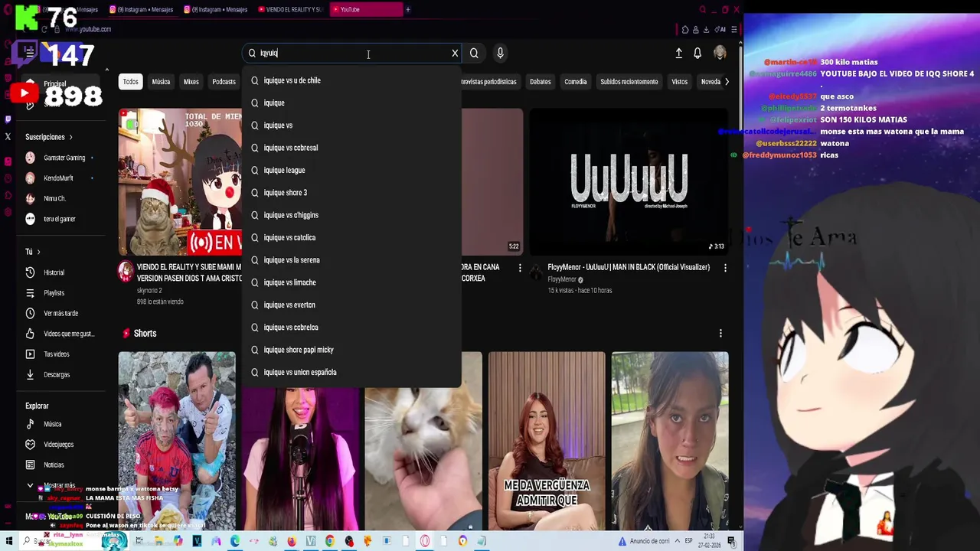Click inside the YouTube search field
This screenshot has height=551, width=980.
(352, 54)
